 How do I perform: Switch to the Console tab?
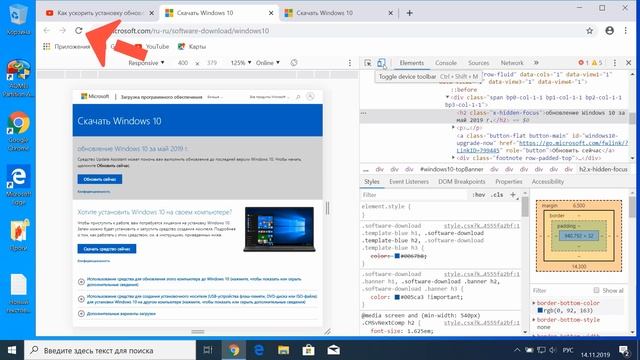[x=446, y=63]
